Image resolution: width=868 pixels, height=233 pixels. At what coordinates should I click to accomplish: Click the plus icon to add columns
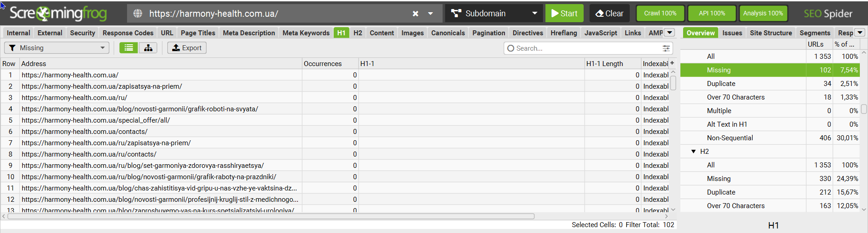(x=672, y=63)
